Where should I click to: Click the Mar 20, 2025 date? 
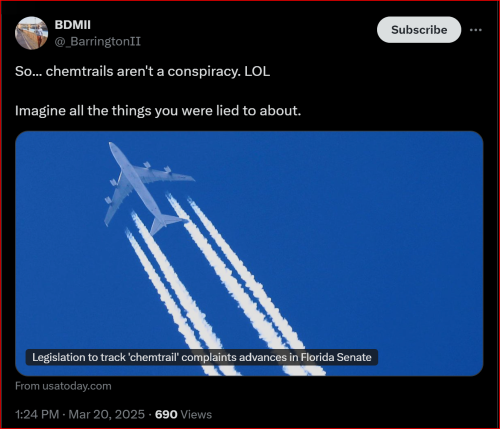coord(107,414)
